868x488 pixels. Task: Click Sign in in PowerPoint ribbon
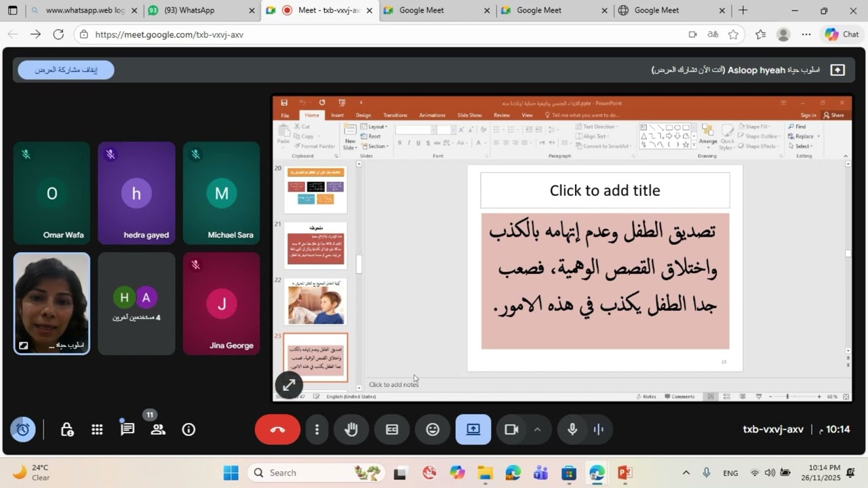(808, 115)
